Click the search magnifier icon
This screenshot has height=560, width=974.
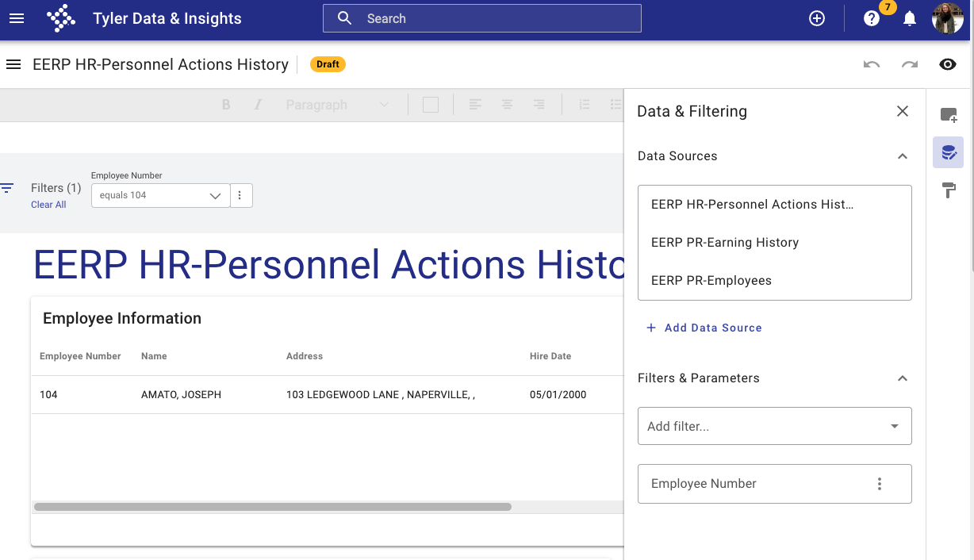(x=344, y=18)
